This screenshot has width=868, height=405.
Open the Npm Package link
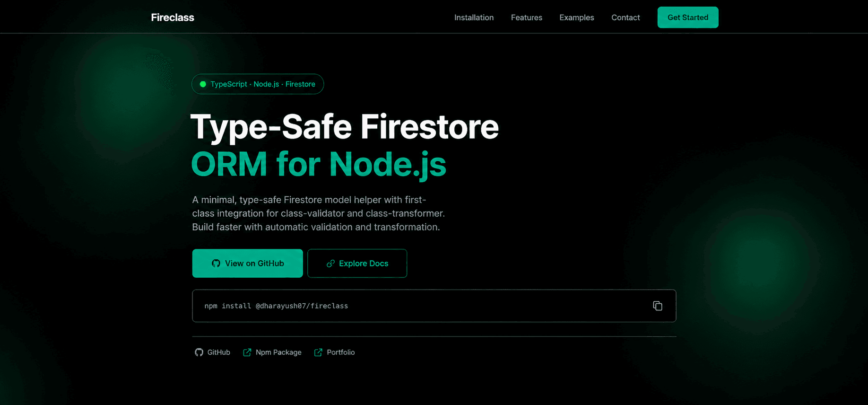278,352
